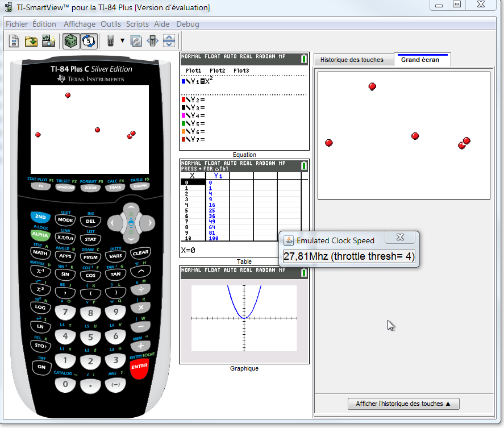
Task: Close the Emulated Clock Speed popup
Action: point(400,238)
